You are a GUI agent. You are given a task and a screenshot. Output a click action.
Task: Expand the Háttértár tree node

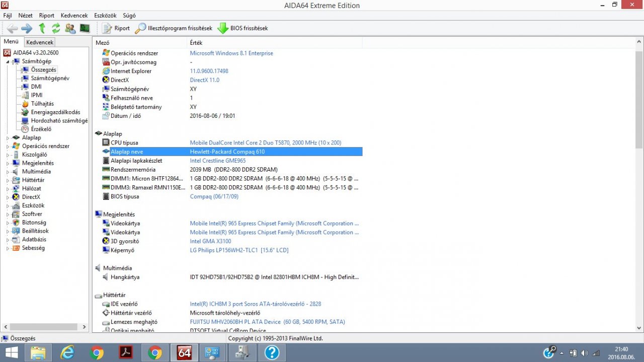(8, 180)
